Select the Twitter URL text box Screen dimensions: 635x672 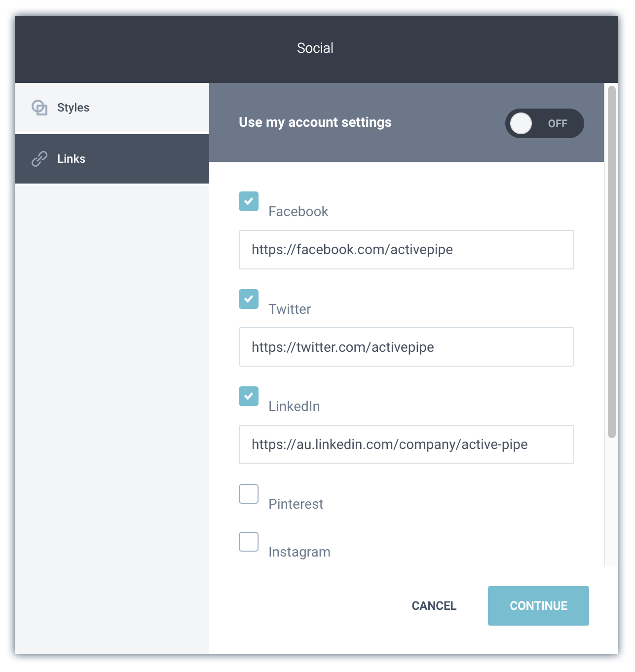406,347
